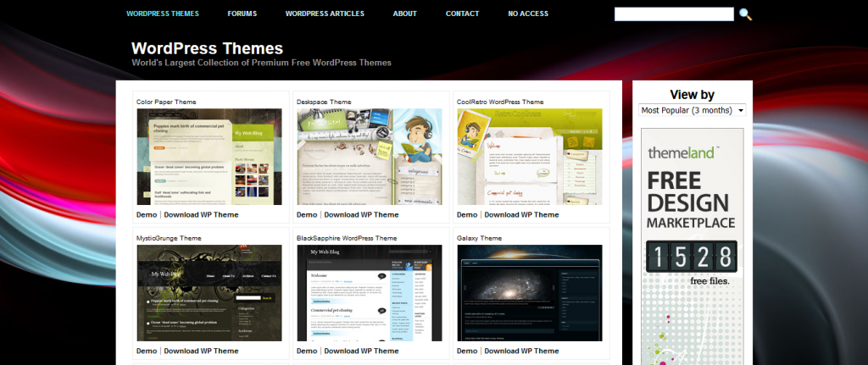Click the Color Paper Theme thumbnail
868x365 pixels.
(209, 157)
